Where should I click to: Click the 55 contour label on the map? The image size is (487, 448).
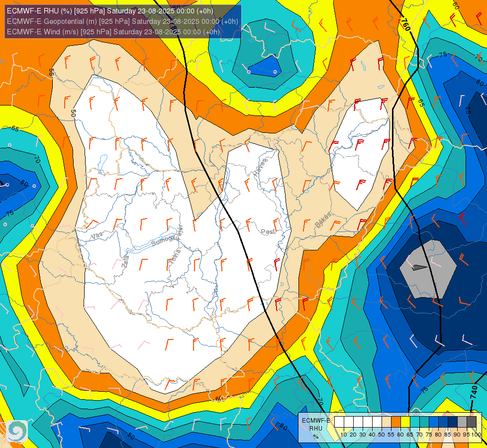(x=51, y=72)
